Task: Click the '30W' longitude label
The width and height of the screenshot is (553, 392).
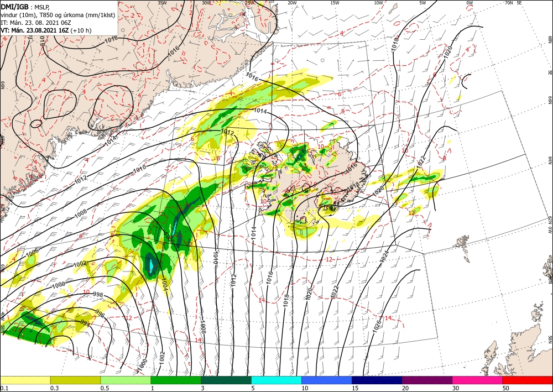Action: tap(206, 3)
